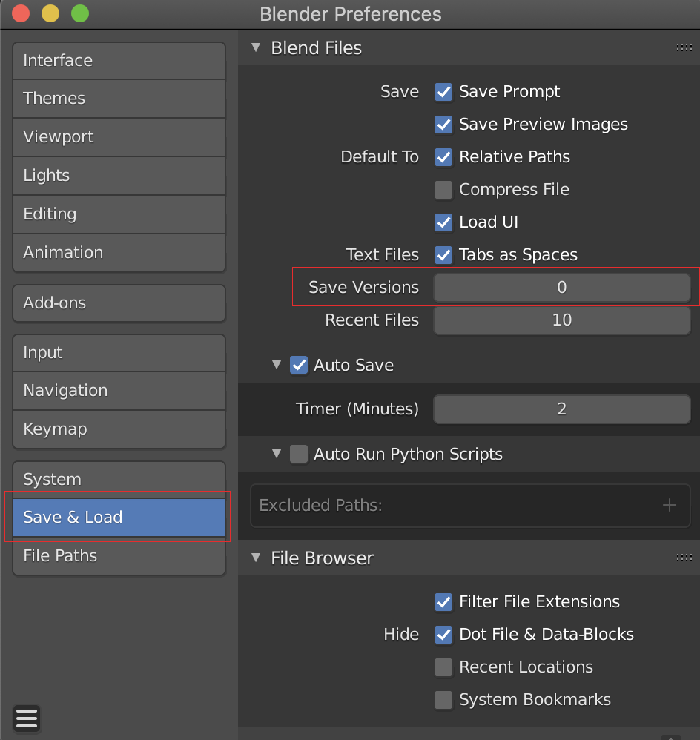The width and height of the screenshot is (700, 740).
Task: Grab the File Browser panel drag handle
Action: coord(684,558)
